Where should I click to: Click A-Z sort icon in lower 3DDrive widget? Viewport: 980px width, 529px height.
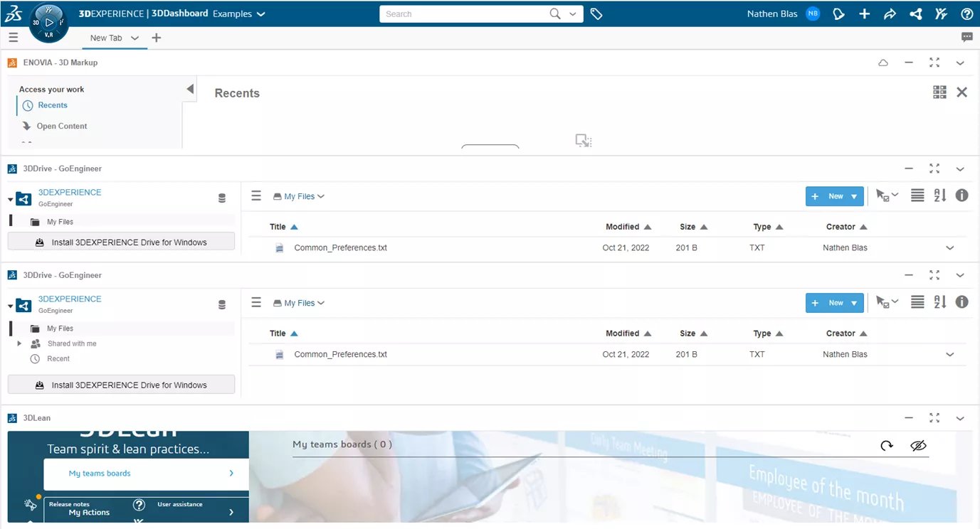(940, 302)
